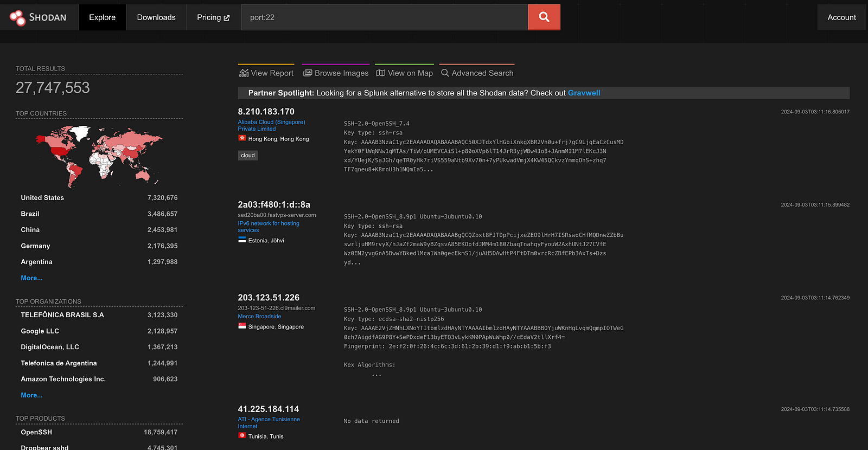868x450 pixels.
Task: Click the Merce Broadside organization link
Action: click(x=259, y=317)
